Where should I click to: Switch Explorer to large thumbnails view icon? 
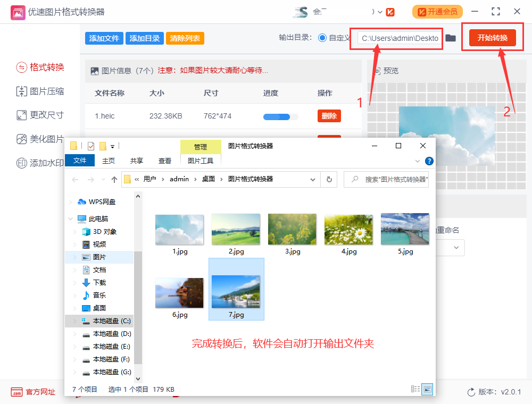click(x=427, y=389)
